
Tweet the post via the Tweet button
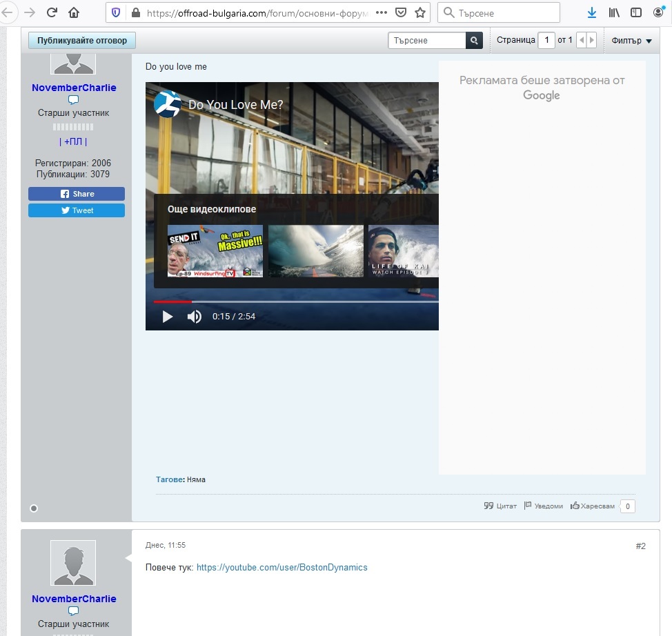pyautogui.click(x=77, y=210)
